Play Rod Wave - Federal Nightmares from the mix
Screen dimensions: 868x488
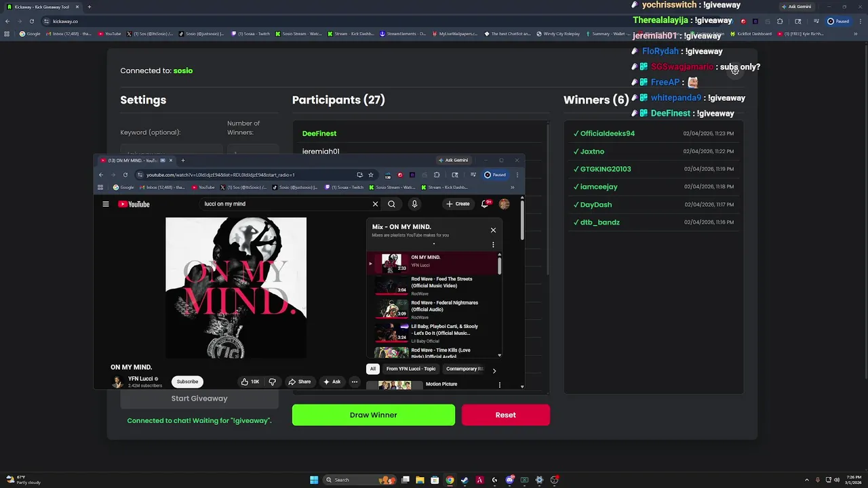point(433,310)
